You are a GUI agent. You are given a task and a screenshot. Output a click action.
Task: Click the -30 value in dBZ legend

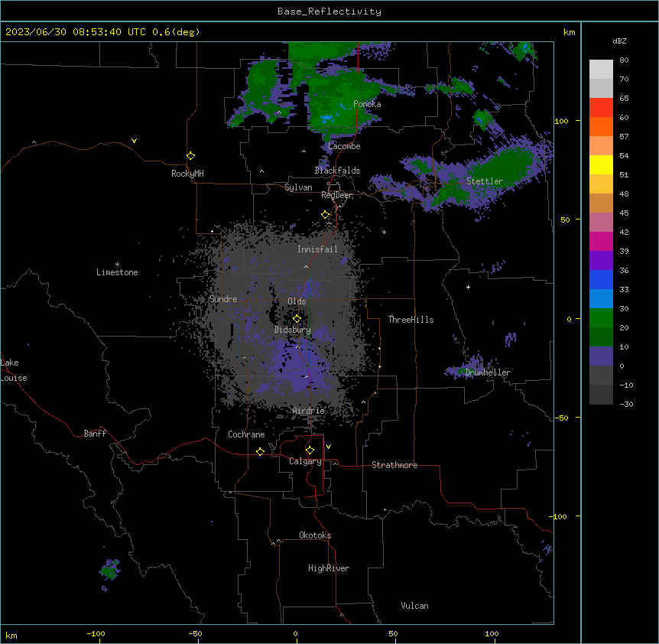(x=626, y=404)
